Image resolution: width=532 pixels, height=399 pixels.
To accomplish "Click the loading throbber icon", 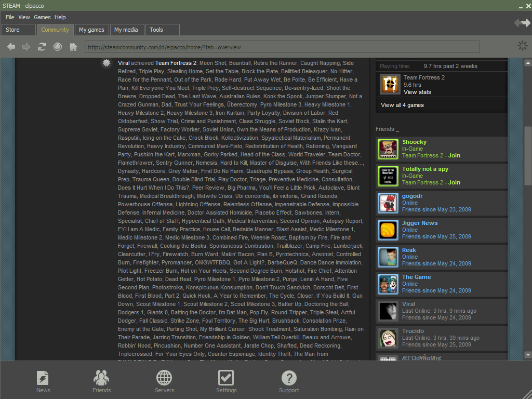I will [x=523, y=46].
